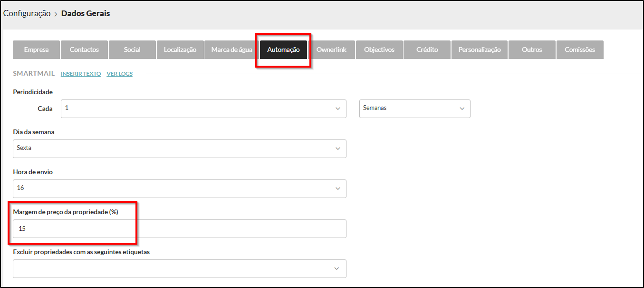Open the Objectivos tab
Screen dimensions: 644x288
click(x=379, y=50)
